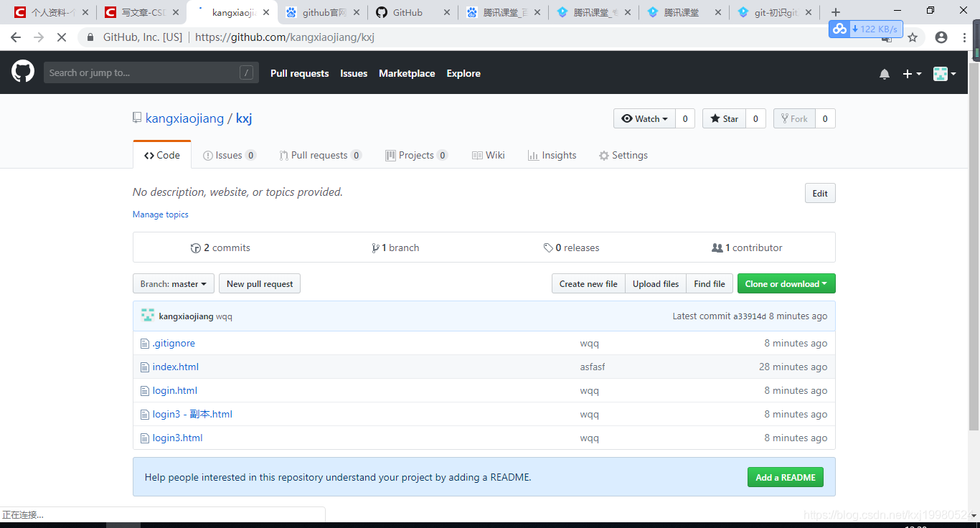This screenshot has width=980, height=528.
Task: Open the repository Settings tab
Action: click(x=623, y=155)
